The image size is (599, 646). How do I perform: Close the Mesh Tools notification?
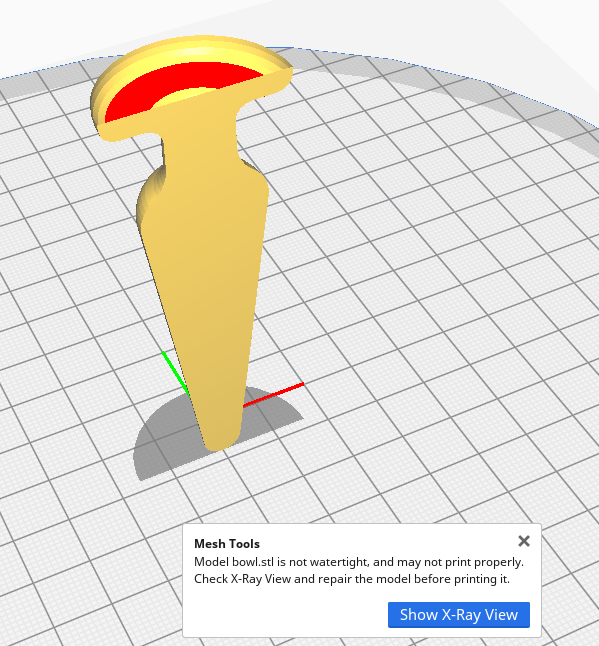(x=524, y=541)
